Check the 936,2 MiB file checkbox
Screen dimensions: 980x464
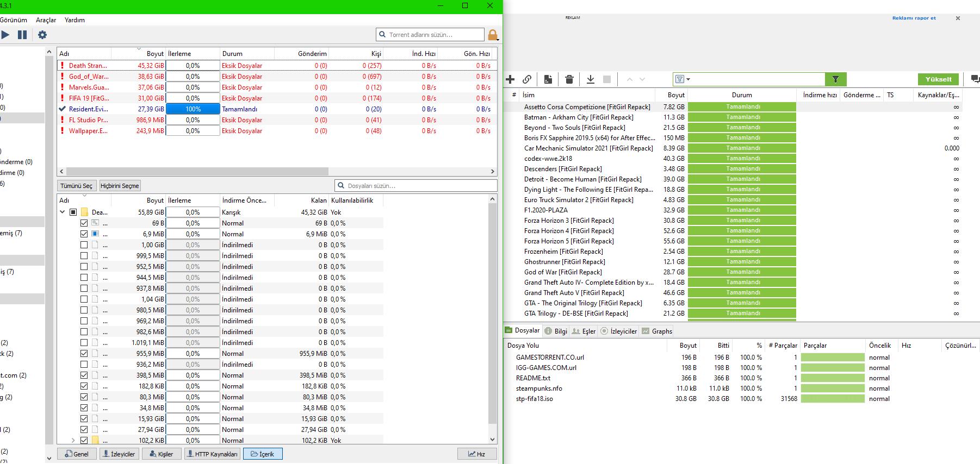(x=84, y=365)
